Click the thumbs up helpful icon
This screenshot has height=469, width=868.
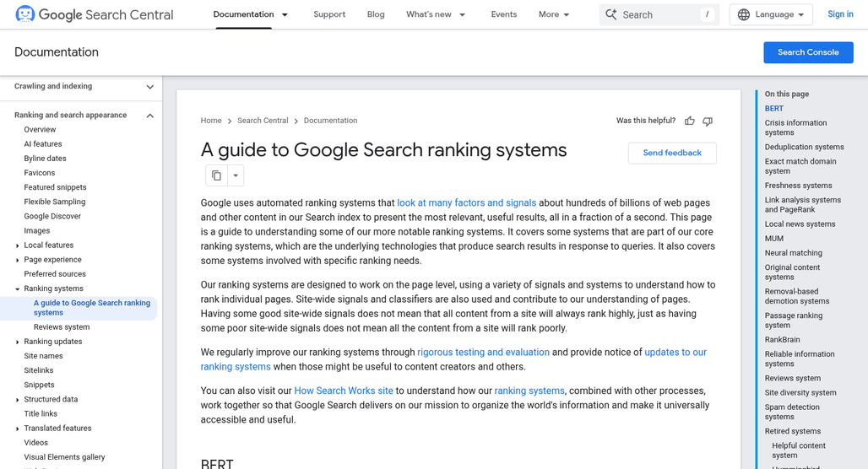coord(689,121)
